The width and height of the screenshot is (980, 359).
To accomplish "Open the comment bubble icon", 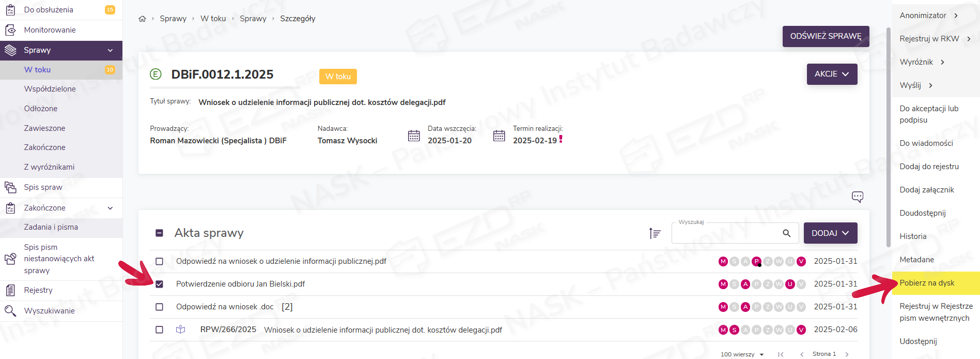I will pyautogui.click(x=857, y=197).
